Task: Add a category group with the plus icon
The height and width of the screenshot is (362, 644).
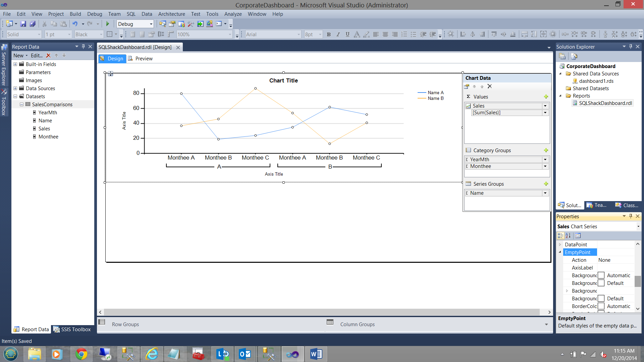Action: point(546,150)
